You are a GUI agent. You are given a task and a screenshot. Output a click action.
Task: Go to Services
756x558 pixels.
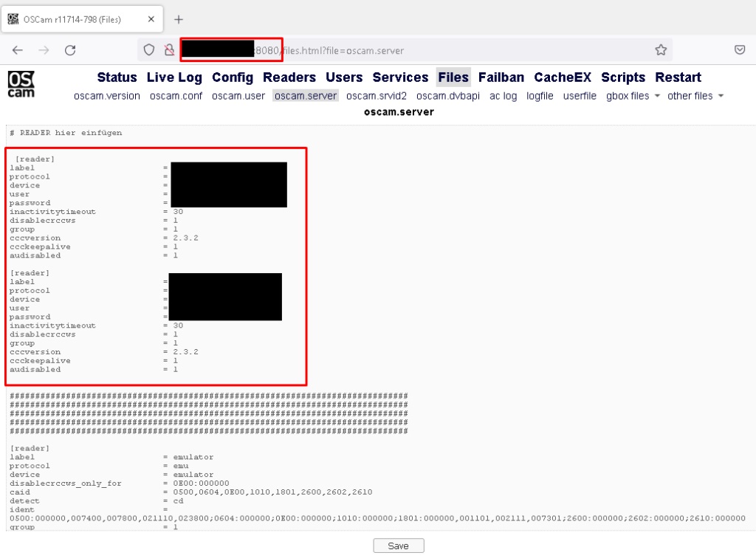401,77
